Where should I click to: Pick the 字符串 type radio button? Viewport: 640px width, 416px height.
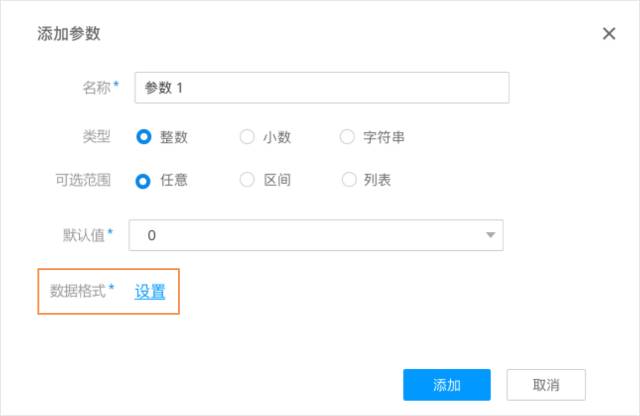tap(347, 137)
